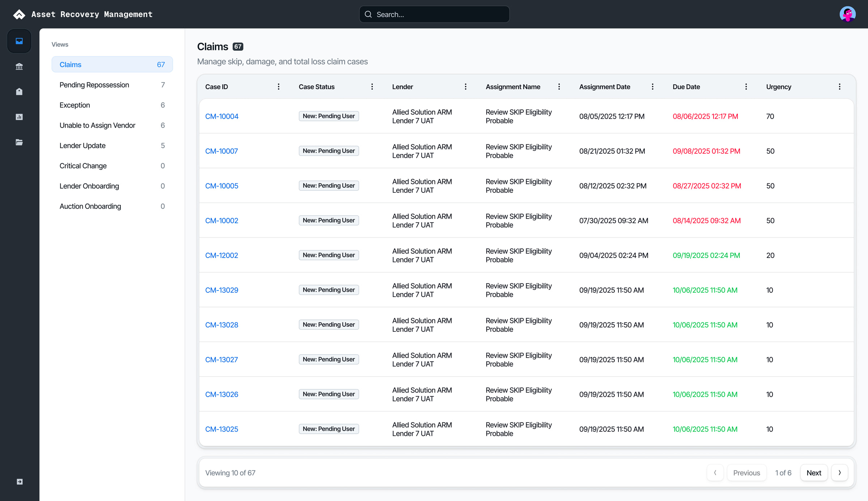This screenshot has height=501, width=868.
Task: Open the Lender Onboarding view
Action: [x=112, y=186]
